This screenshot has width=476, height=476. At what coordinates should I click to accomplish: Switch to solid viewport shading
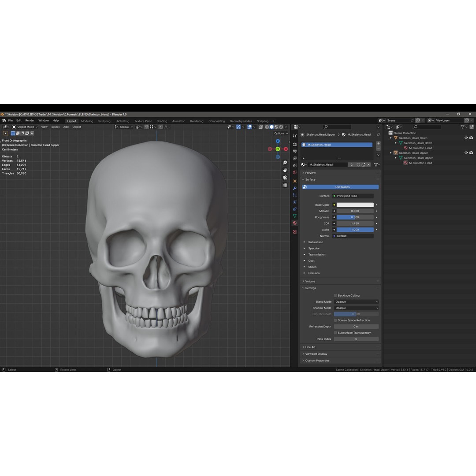tap(271, 127)
